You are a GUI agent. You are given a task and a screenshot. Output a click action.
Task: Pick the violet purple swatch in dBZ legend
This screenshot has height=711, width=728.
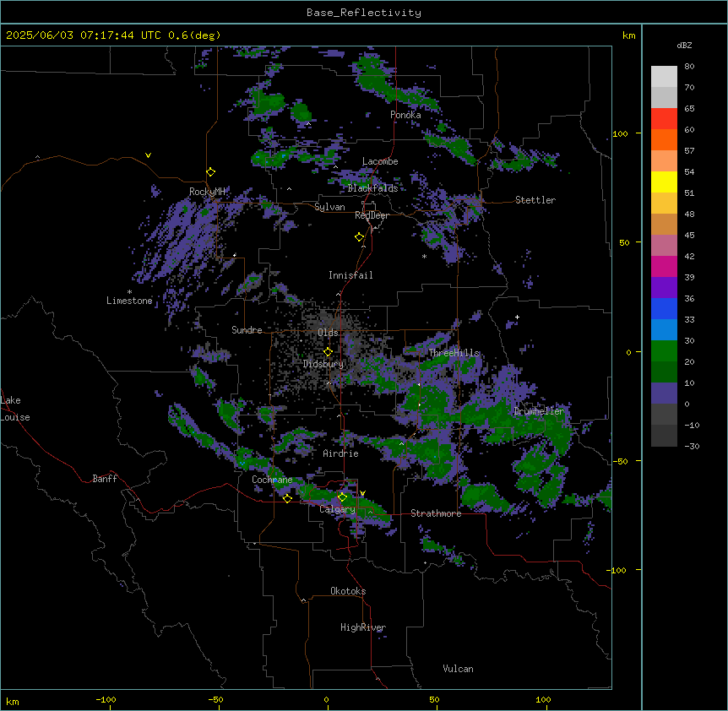click(x=664, y=288)
